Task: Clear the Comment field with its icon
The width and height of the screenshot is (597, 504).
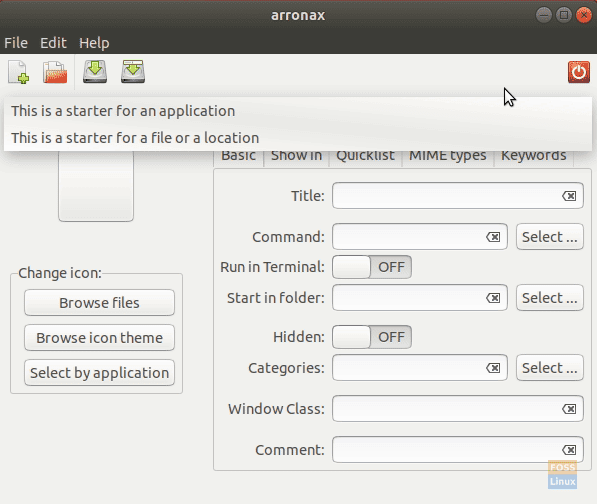Action: [569, 450]
